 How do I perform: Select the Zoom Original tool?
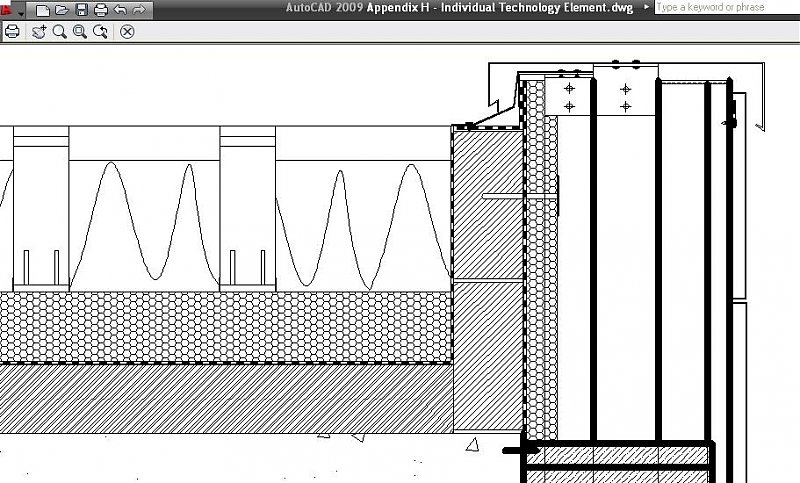coord(101,32)
